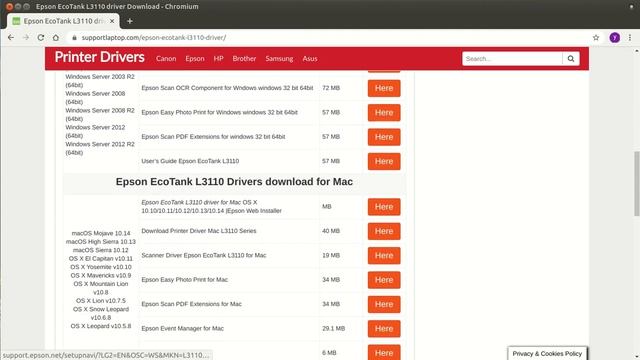This screenshot has height=360, width=640.
Task: Reload the page with the refresh icon
Action: tap(41, 38)
